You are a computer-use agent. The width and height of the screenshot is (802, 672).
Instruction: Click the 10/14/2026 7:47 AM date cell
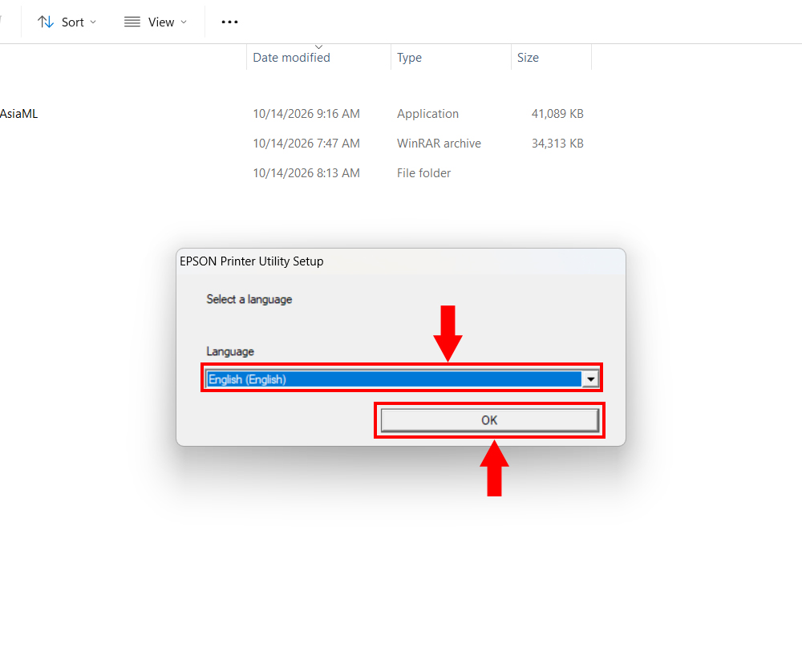[x=306, y=144]
